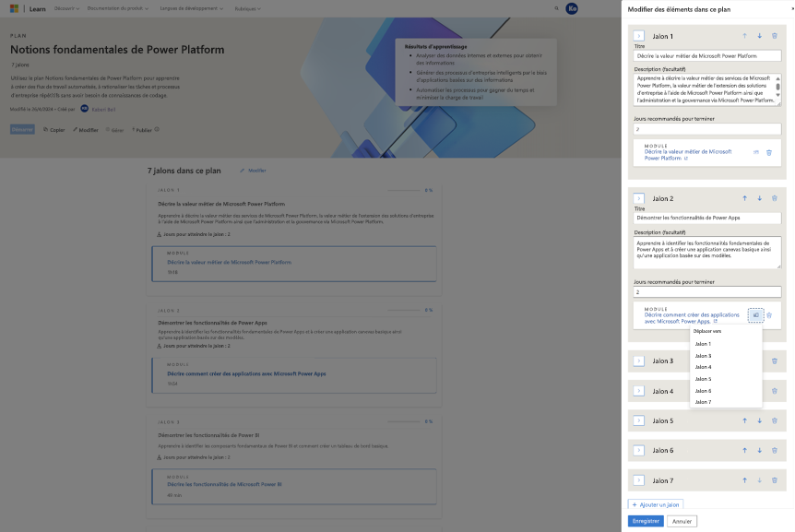Move Jalon 2 down with arrow icon

(760, 198)
